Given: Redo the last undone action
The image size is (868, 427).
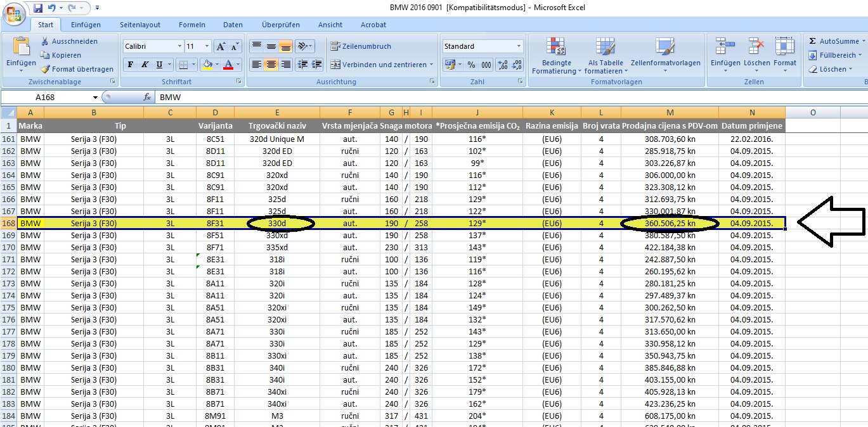Looking at the screenshot, I should (x=72, y=8).
